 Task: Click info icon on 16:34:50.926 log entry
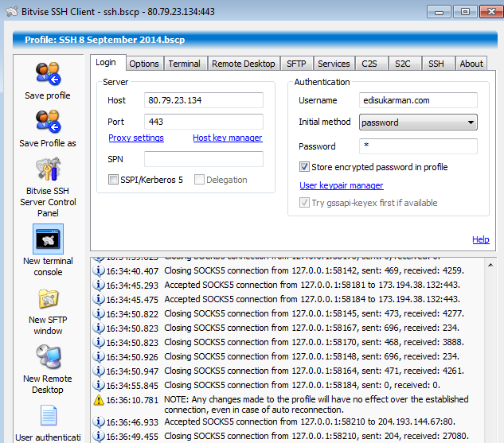[99, 356]
